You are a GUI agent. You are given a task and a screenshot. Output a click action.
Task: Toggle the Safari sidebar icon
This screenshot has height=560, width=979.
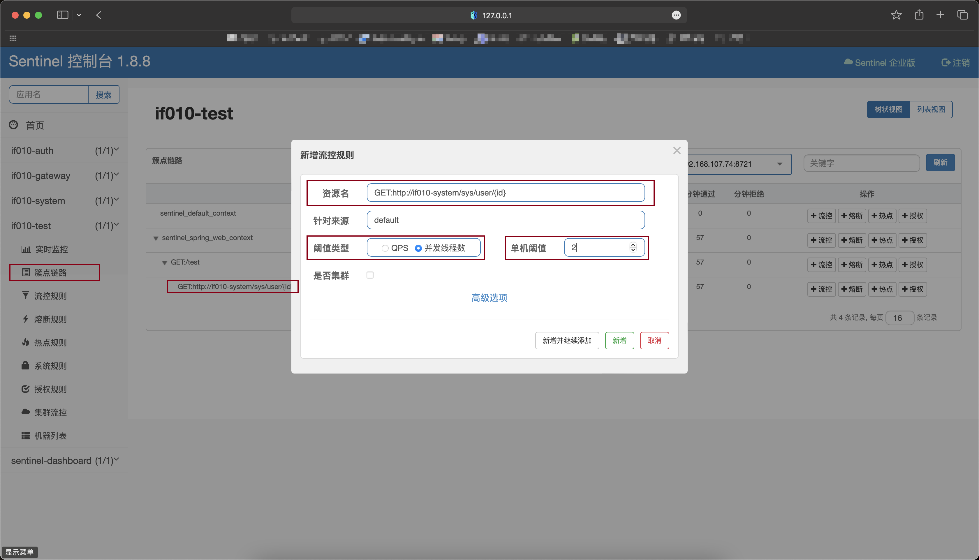tap(63, 15)
